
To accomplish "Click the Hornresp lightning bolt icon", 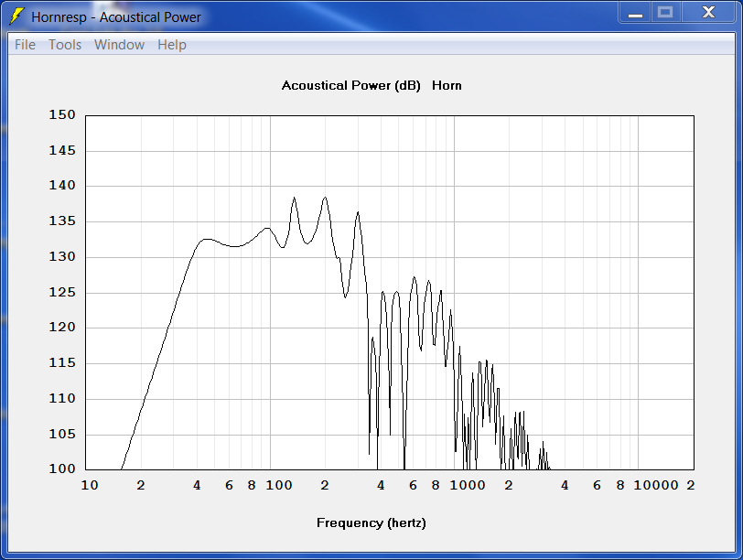I will [17, 16].
